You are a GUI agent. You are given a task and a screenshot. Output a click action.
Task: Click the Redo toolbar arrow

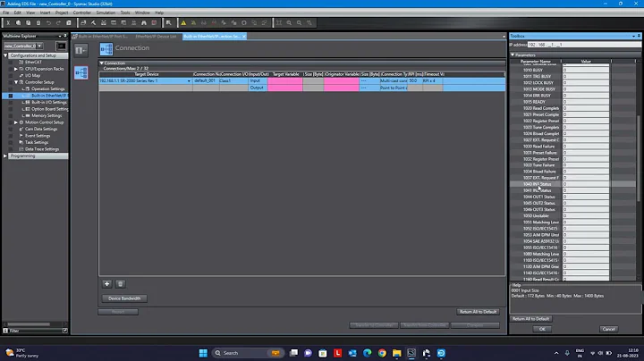tap(58, 23)
